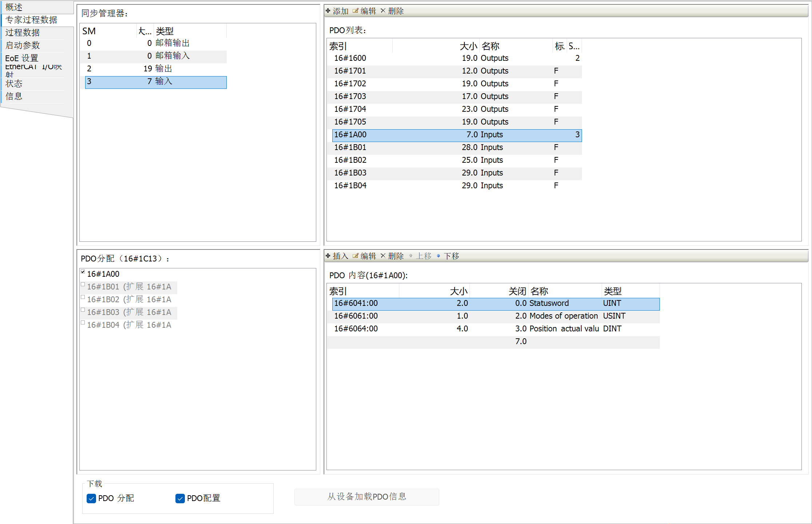Viewport: 812px width, 524px height.
Task: Toggle the 16#1B03 PDO assignment checkbox
Action: (x=83, y=310)
